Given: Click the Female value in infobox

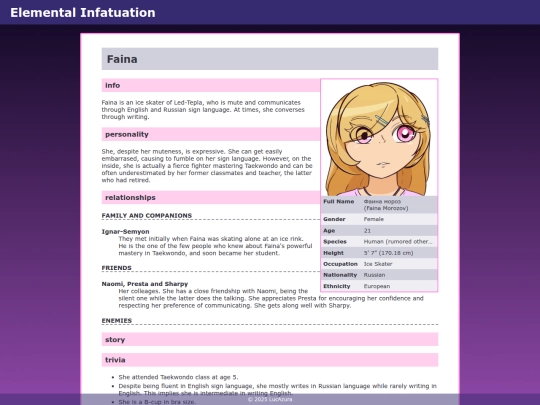Looking at the screenshot, I should click(x=374, y=219).
